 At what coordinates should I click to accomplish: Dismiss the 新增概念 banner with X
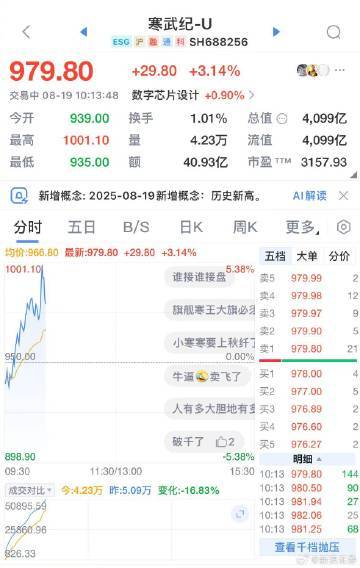pyautogui.click(x=343, y=196)
